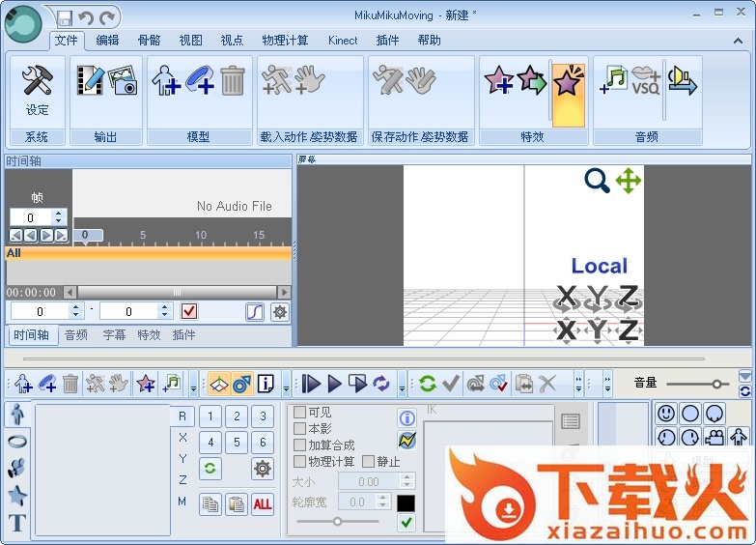Click the VSQ lips import icon
Image resolution: width=756 pixels, height=545 pixels.
pos(646,80)
